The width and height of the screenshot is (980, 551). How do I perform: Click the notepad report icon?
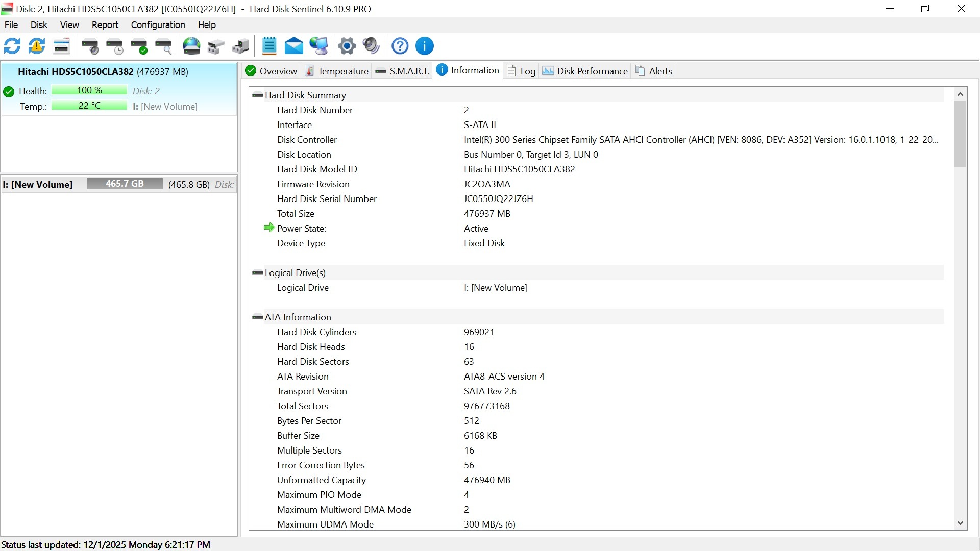(x=269, y=46)
